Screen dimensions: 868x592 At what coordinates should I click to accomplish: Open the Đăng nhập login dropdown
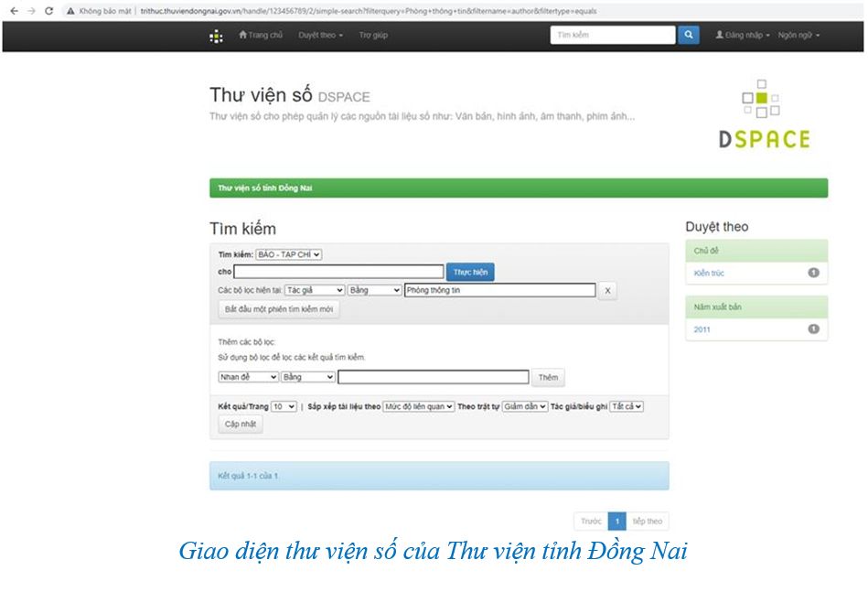click(742, 35)
